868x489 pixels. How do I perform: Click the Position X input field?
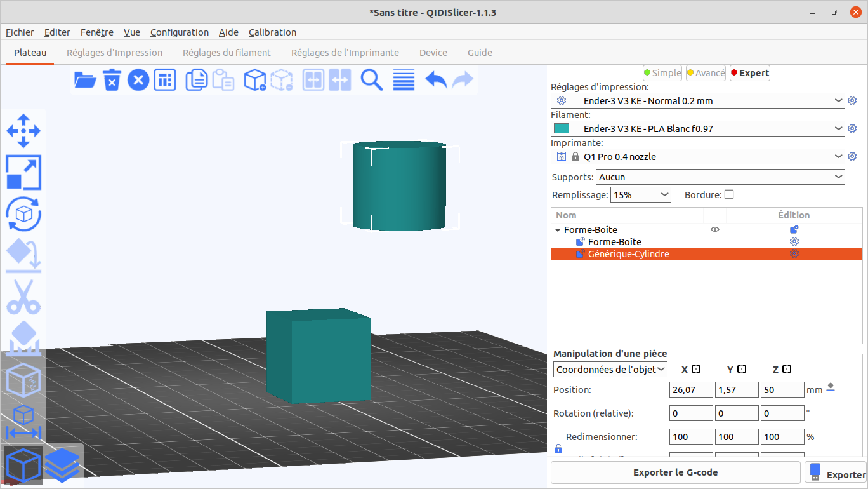pyautogui.click(x=691, y=390)
